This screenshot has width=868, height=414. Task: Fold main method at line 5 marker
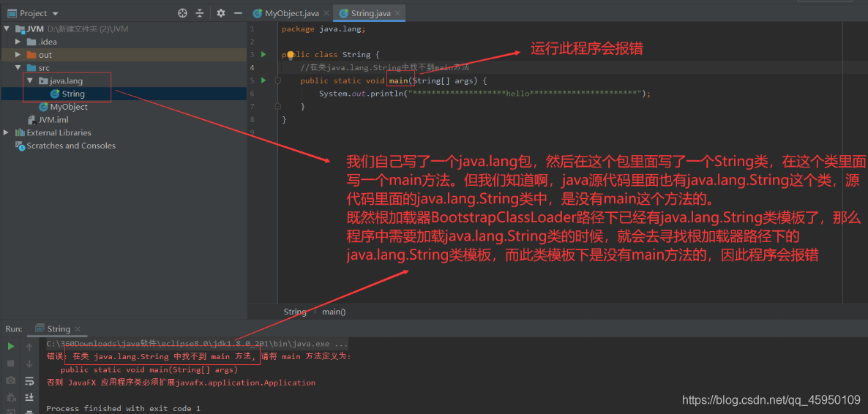[x=278, y=80]
